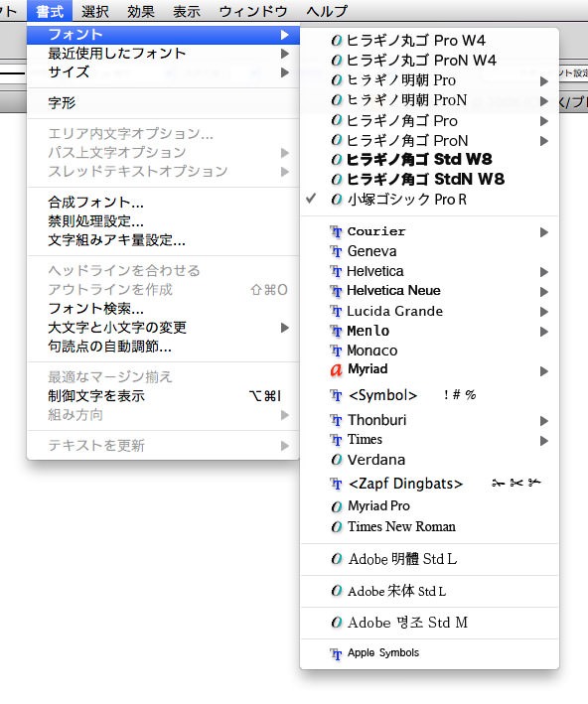Expand Lucida Grande styles arrow
Viewport: 588px width, 704px height.
point(544,312)
